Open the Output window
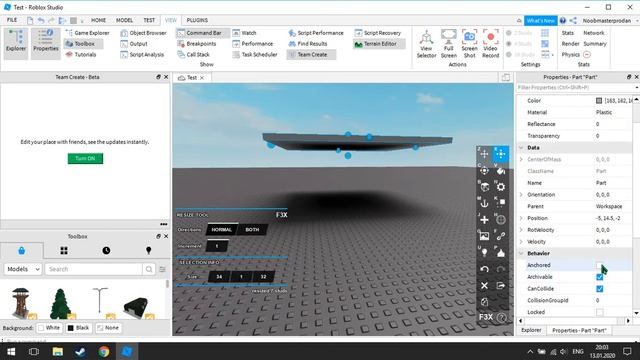640x360 pixels. click(134, 44)
